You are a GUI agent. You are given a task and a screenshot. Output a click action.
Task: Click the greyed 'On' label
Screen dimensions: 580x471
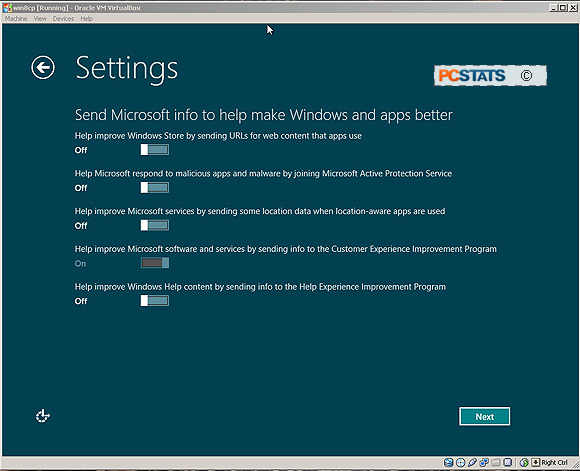80,263
